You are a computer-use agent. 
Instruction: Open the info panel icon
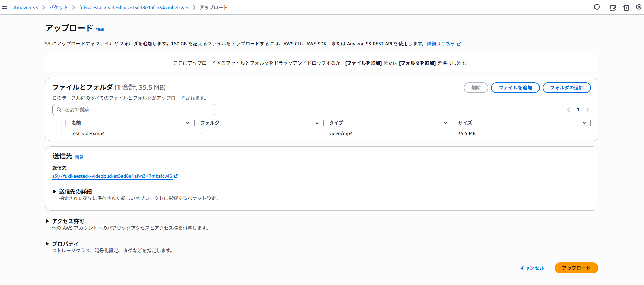(x=597, y=7)
